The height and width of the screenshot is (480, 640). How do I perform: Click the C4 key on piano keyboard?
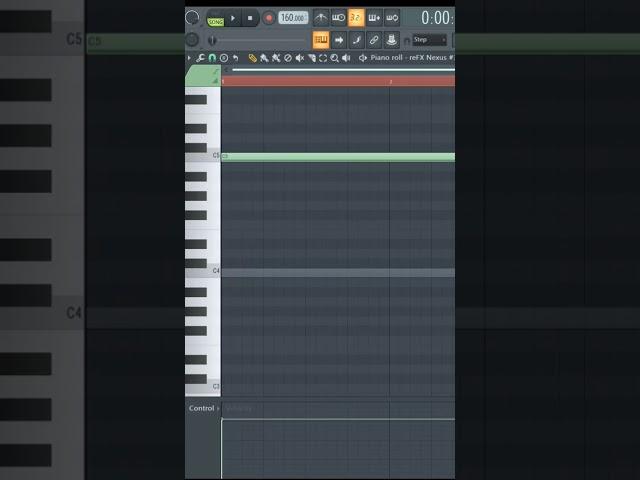203,272
